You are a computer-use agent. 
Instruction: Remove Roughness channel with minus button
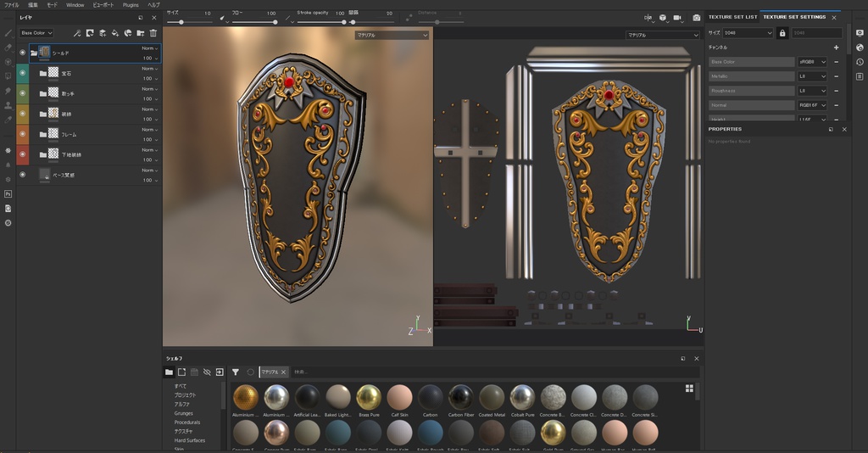836,91
